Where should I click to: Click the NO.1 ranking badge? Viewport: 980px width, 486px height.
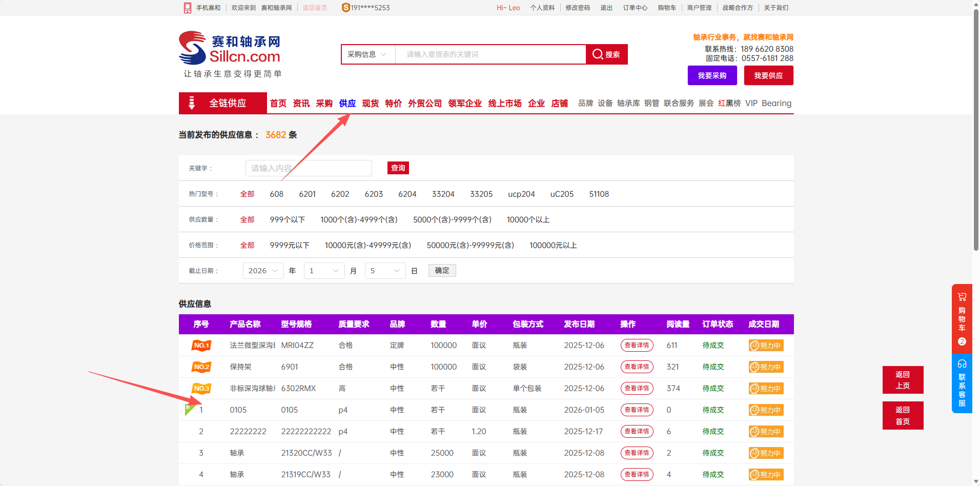[x=201, y=346]
